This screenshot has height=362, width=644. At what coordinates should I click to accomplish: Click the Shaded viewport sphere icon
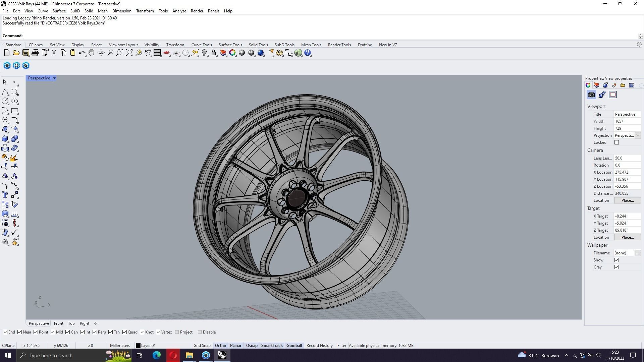click(242, 53)
